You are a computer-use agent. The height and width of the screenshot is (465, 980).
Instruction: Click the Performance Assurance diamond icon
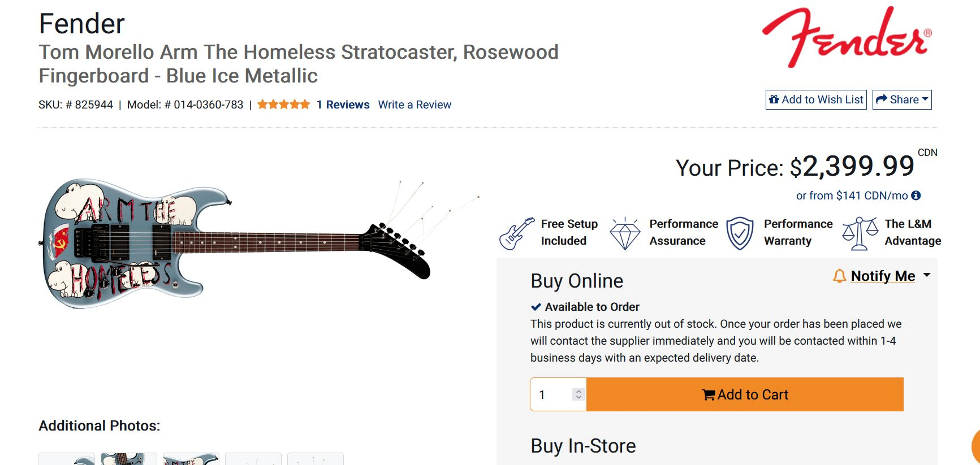(x=625, y=233)
